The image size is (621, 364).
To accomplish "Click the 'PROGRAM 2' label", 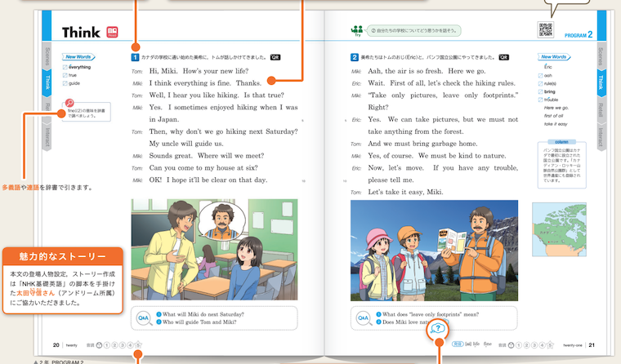I will click(x=579, y=35).
